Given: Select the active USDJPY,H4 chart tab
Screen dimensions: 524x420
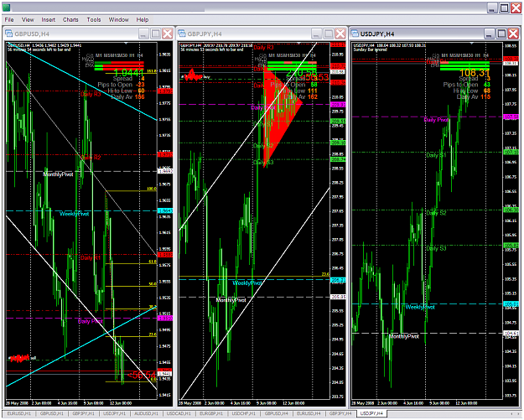Looking at the screenshot, I should 371,413.
